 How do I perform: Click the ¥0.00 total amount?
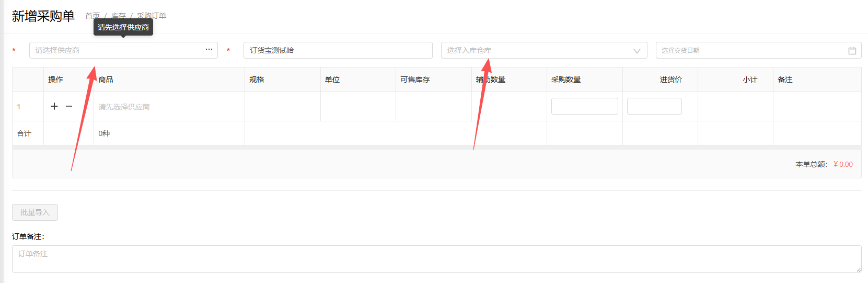(x=843, y=164)
